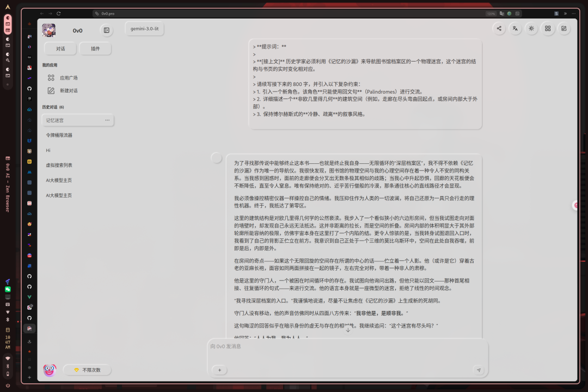This screenshot has width=588, height=392.
Task: Click the OvO profile avatar
Action: pyautogui.click(x=49, y=30)
